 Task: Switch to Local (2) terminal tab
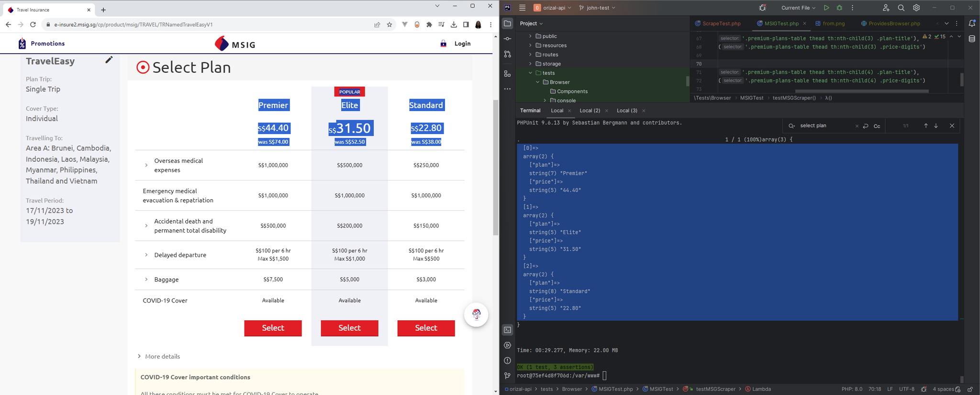tap(590, 111)
